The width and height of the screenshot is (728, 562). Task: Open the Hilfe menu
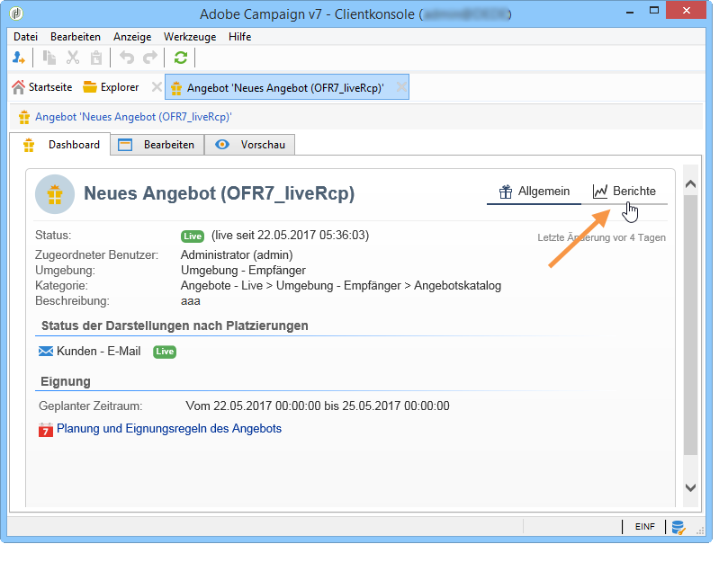point(239,37)
